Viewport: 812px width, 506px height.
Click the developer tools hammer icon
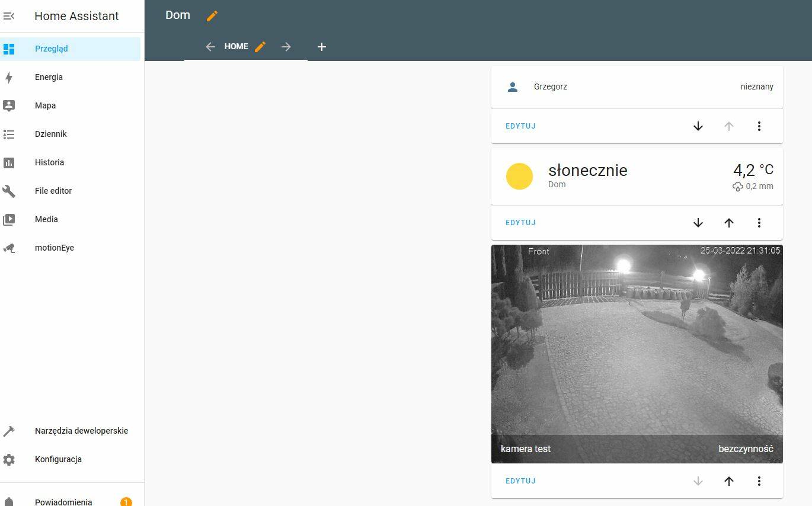coord(9,431)
